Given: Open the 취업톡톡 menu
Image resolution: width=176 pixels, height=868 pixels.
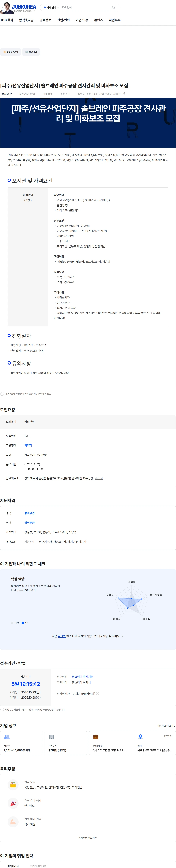Looking at the screenshot, I should click(115, 20).
